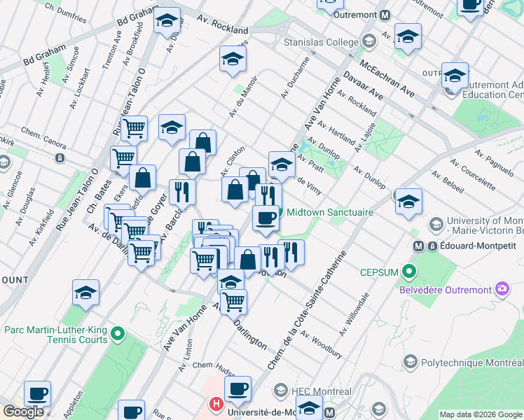Open the café marker next to Midtown Sanctuaire
Image resolution: width=524 pixels, height=420 pixels.
266,220
